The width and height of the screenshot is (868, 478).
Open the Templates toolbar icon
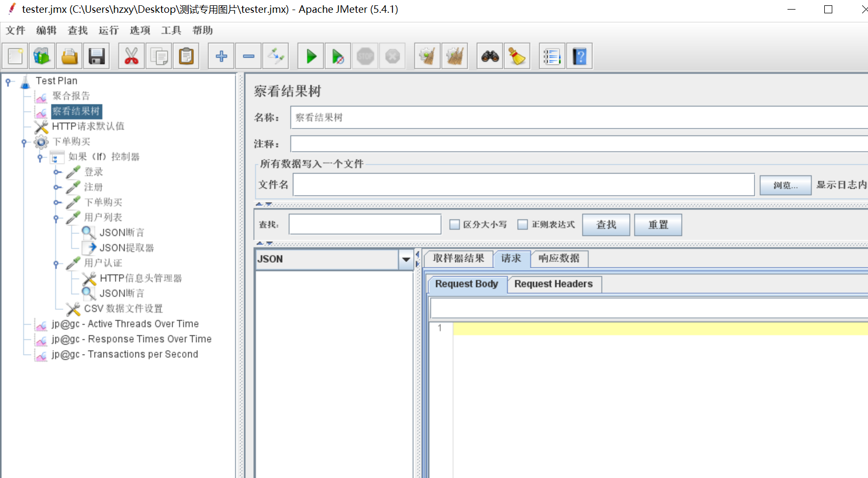(x=42, y=56)
